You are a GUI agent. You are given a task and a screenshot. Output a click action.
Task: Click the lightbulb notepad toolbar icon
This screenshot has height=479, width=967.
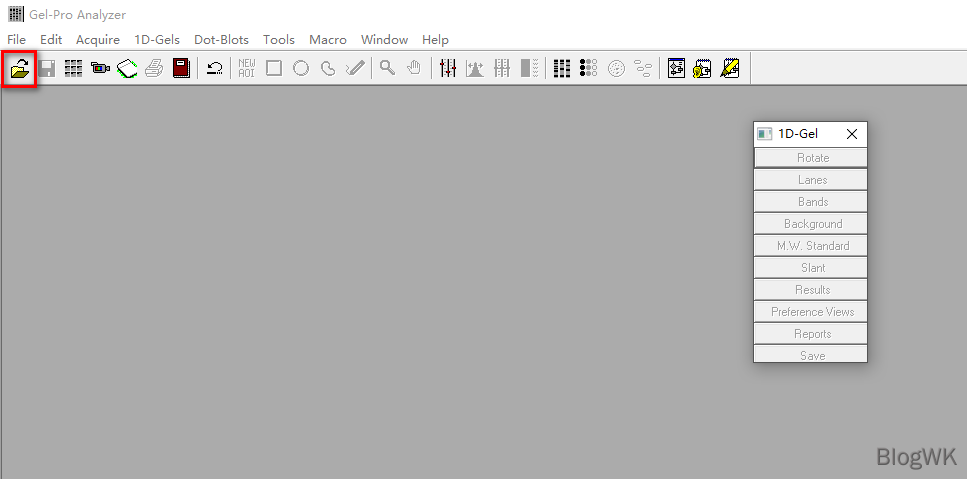(703, 68)
